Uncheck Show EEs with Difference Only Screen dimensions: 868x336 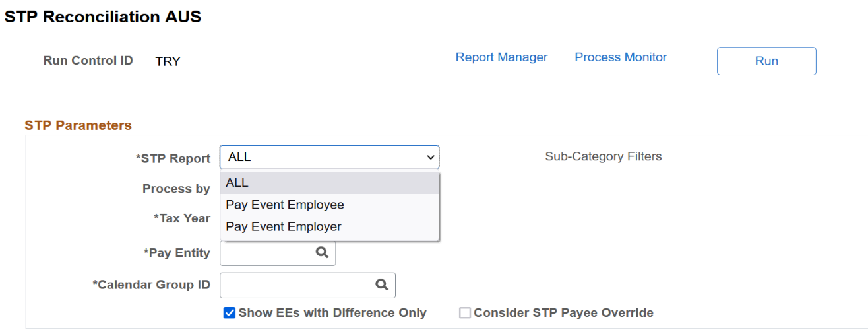pos(230,313)
